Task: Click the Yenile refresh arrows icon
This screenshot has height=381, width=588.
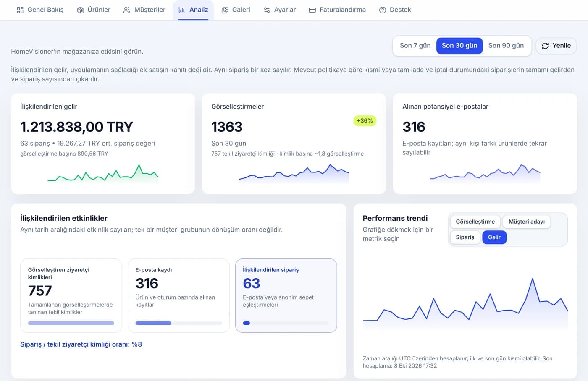Action: [545, 46]
